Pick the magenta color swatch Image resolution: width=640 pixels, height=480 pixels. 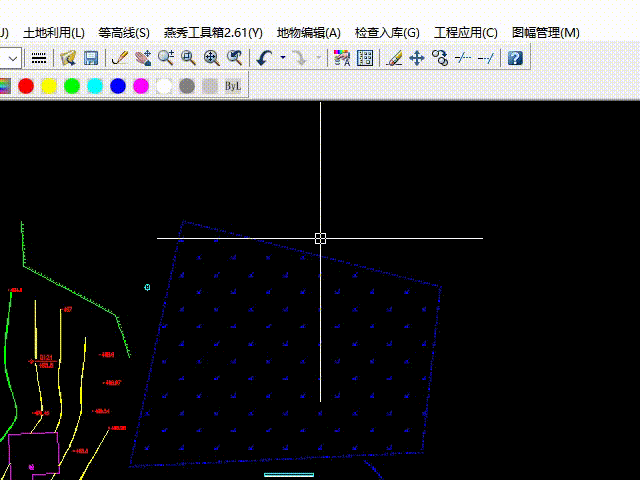pyautogui.click(x=141, y=86)
